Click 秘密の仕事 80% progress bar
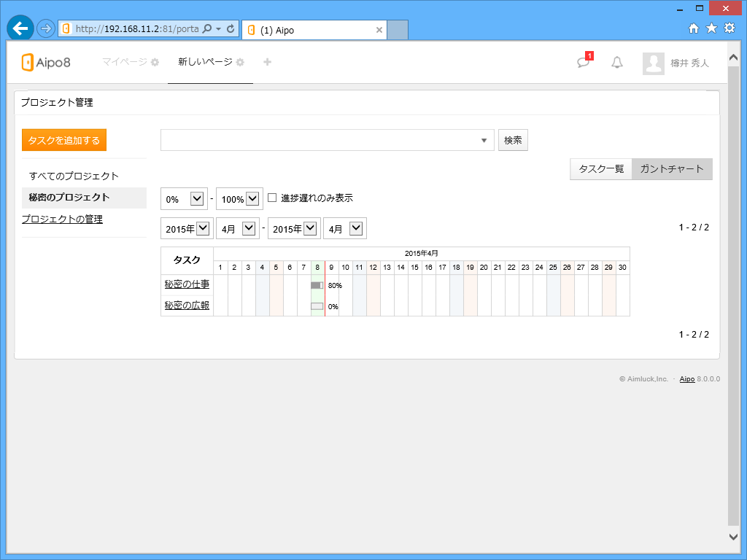Image resolution: width=747 pixels, height=560 pixels. click(317, 285)
